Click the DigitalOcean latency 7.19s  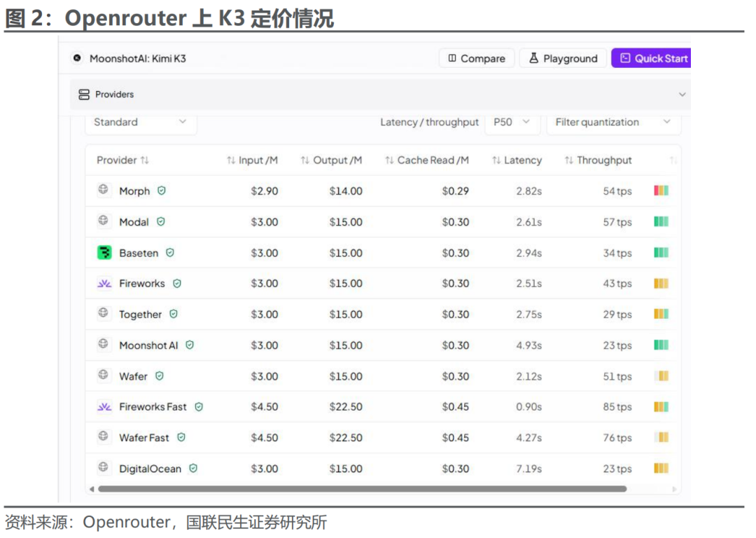[x=529, y=469]
